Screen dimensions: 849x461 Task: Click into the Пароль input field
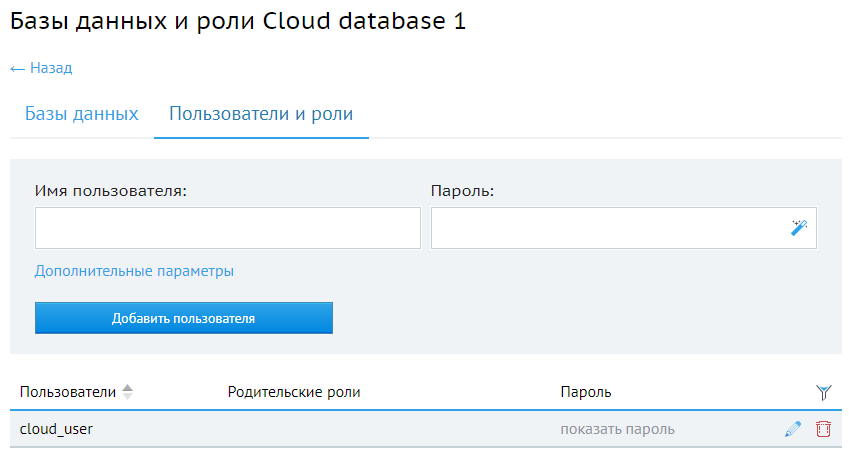tap(605, 228)
